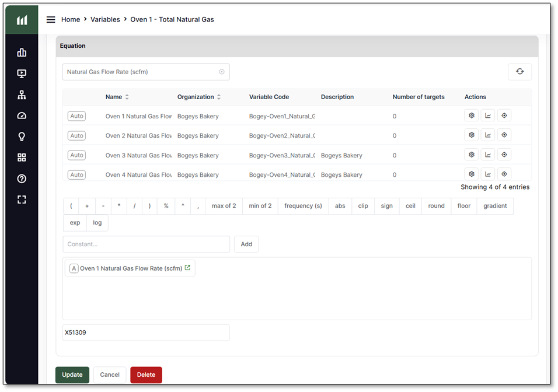This screenshot has width=558, height=392.
Task: Open chart icon for Oven 1 row
Action: pos(488,116)
